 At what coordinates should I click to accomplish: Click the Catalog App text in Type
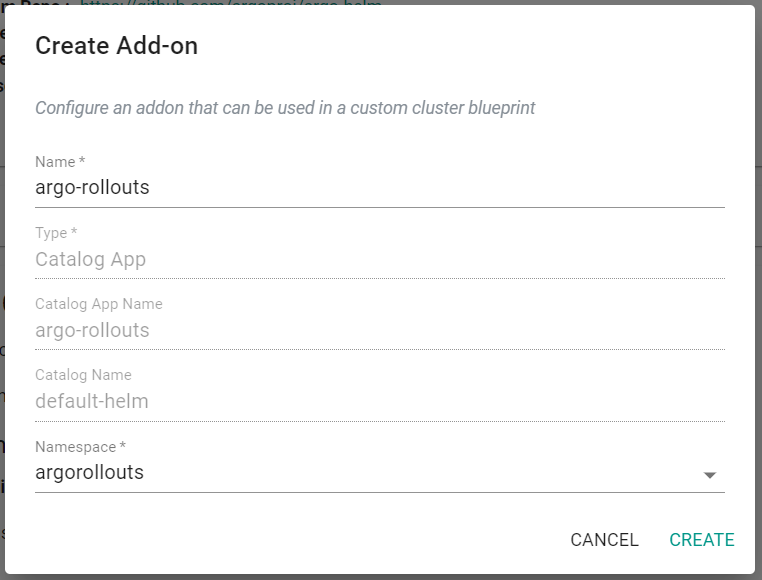(x=90, y=259)
